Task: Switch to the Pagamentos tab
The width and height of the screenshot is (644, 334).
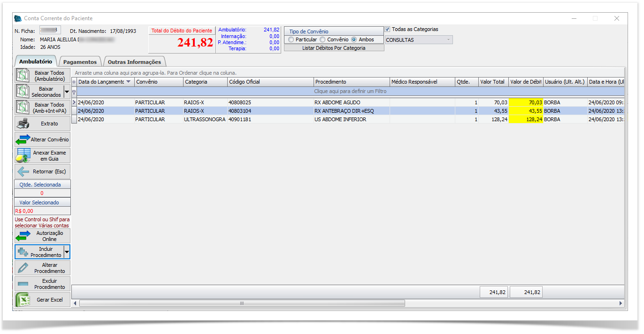Action: 80,62
